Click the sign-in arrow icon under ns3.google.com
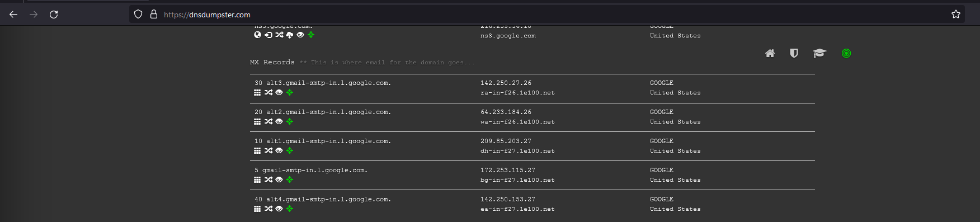Viewport: 980px width, 222px height. pos(268,35)
